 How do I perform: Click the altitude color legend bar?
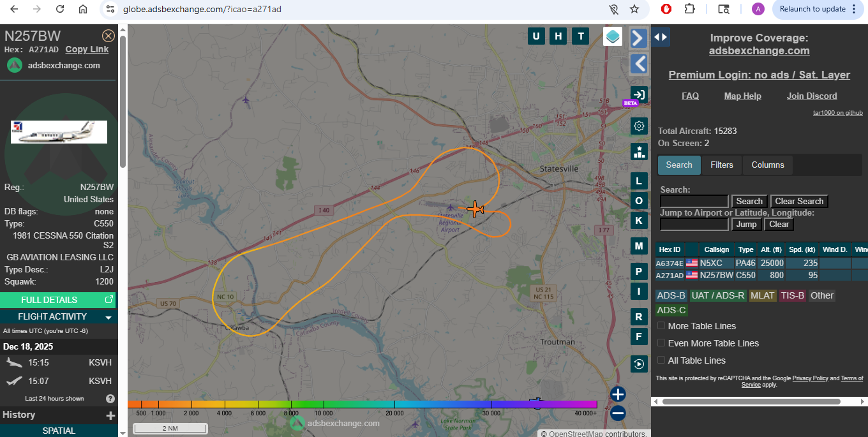pyautogui.click(x=362, y=404)
